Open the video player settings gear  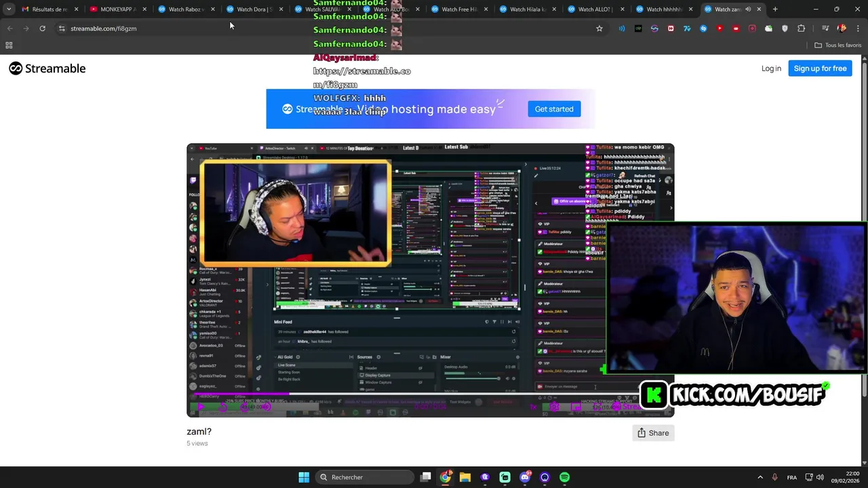click(554, 407)
